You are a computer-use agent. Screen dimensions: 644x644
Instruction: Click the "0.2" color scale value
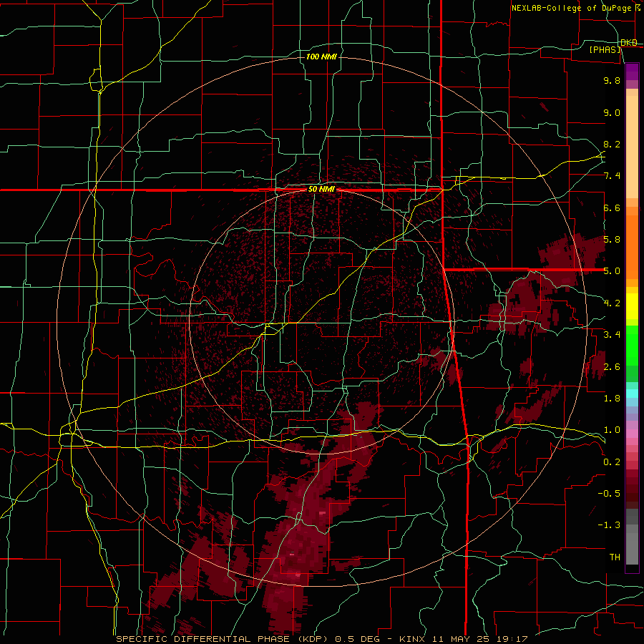(612, 462)
